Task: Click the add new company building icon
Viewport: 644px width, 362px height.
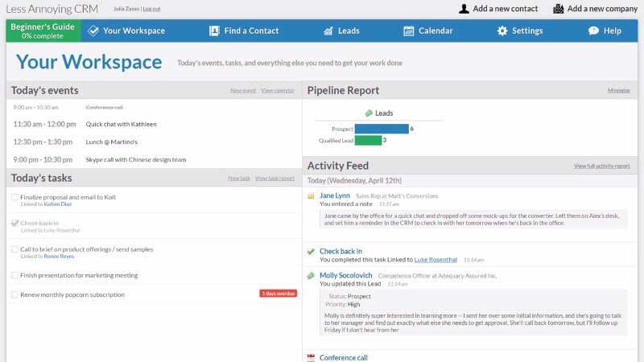Action: (x=559, y=9)
